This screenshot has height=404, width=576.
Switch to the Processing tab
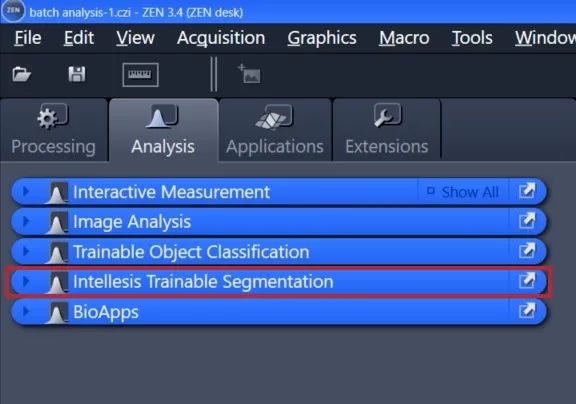(x=54, y=130)
